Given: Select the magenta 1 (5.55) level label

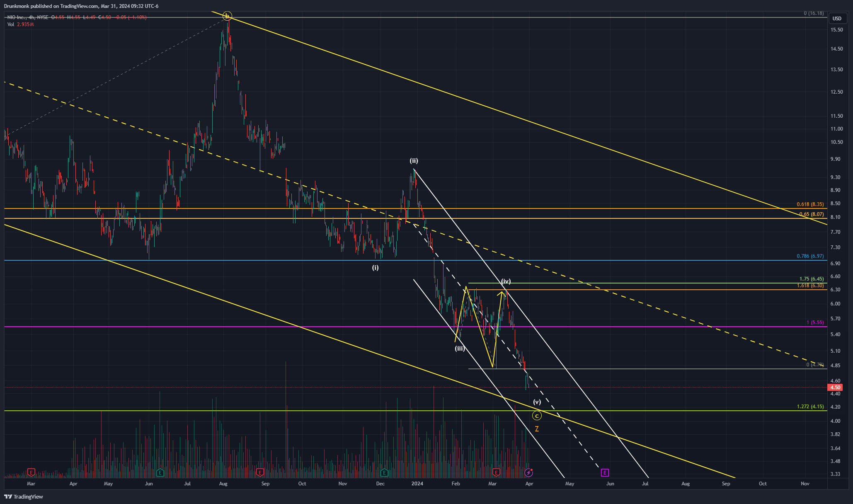Looking at the screenshot, I should tap(815, 322).
